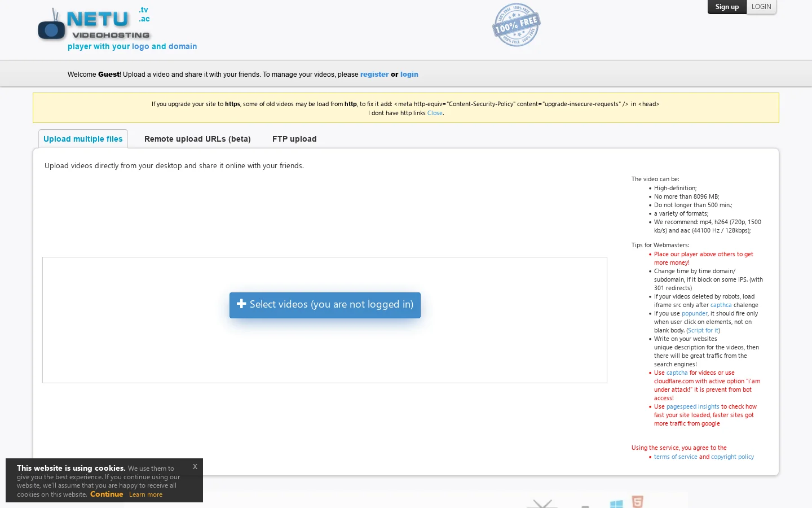Open 'player with your logo and domain' link

(133, 46)
